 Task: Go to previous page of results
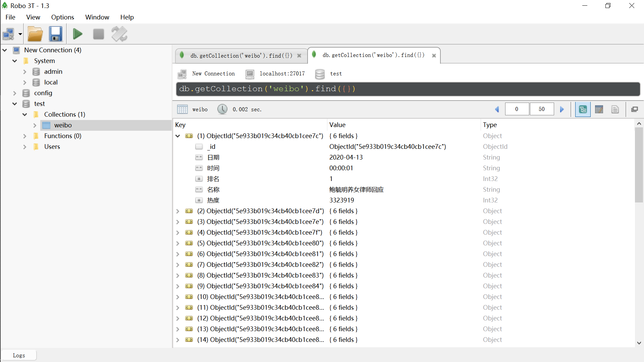click(497, 109)
